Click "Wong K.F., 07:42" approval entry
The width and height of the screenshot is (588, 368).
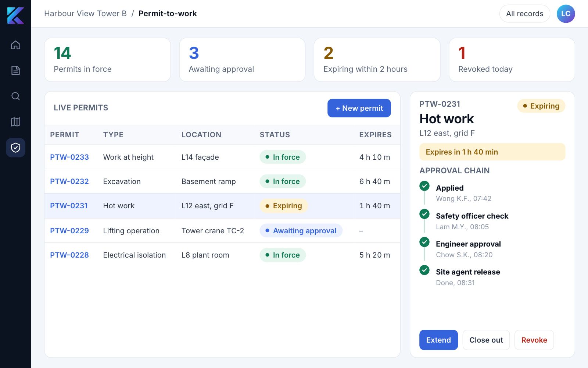point(463,199)
